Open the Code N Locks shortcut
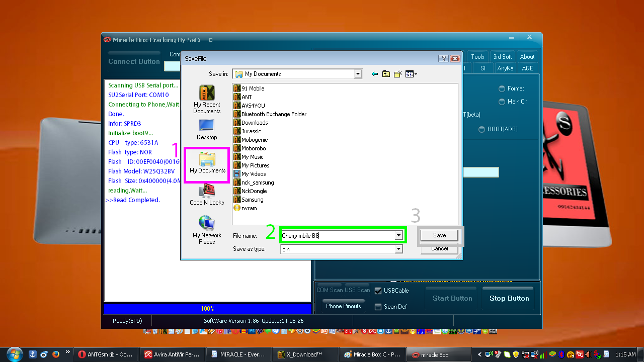Viewport: 644px width, 362px height. 207,195
